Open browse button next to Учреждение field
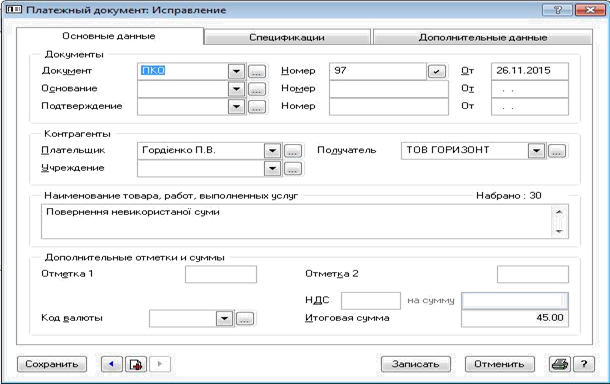 tap(293, 169)
